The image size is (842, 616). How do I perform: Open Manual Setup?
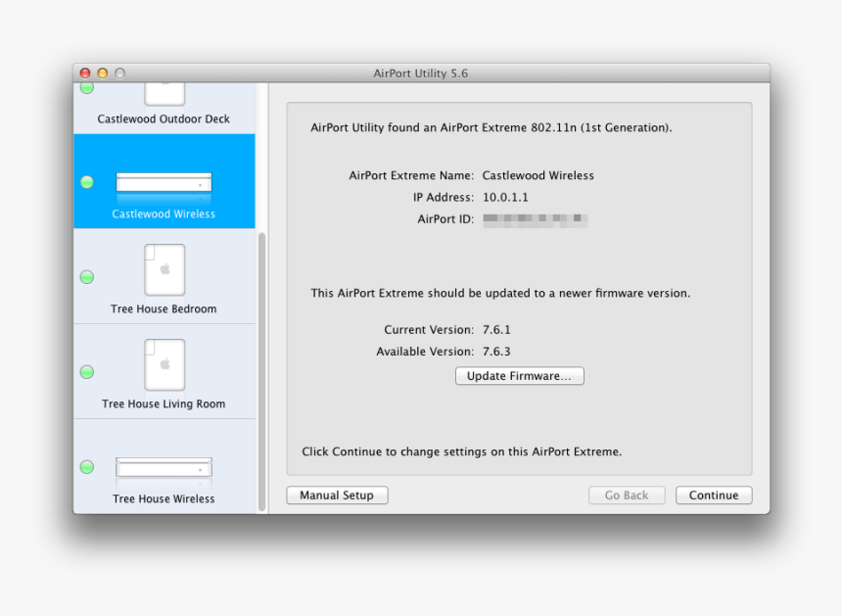[337, 496]
